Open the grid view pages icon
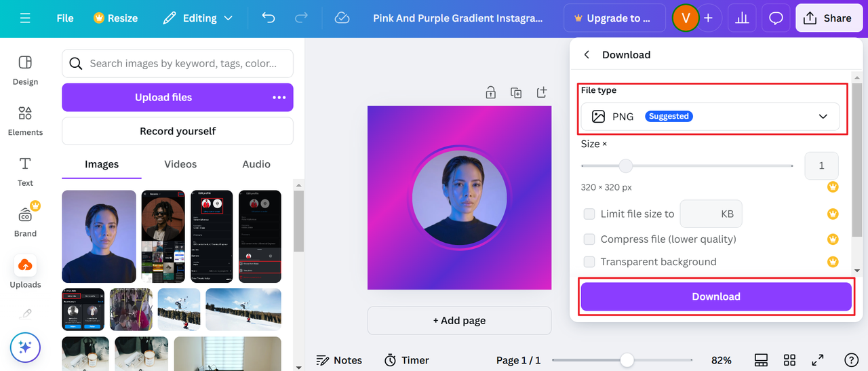The width and height of the screenshot is (868, 371). [x=789, y=360]
